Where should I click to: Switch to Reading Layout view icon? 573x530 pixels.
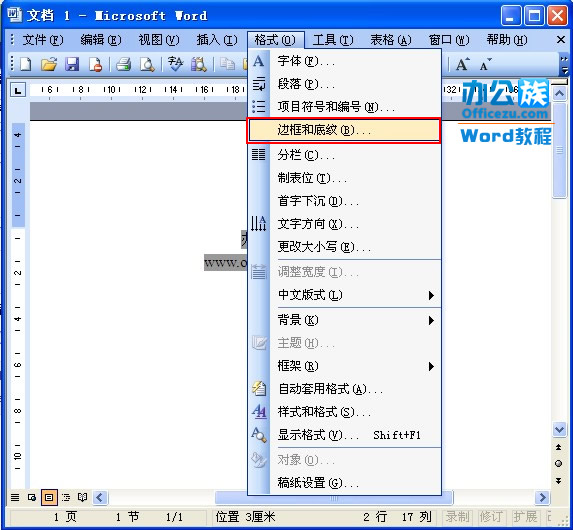tap(83, 497)
